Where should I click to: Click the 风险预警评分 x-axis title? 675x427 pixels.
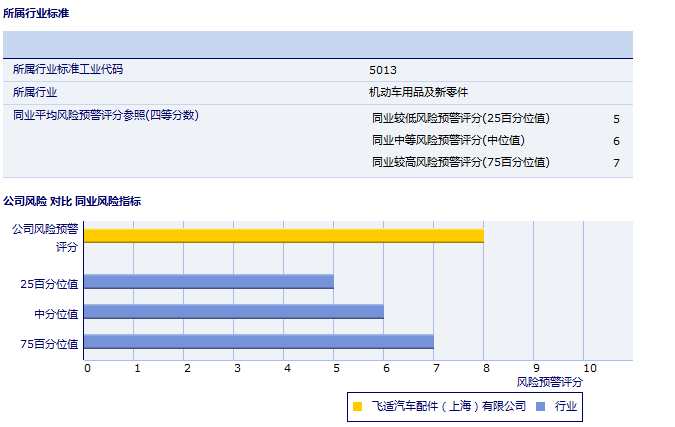click(x=549, y=381)
